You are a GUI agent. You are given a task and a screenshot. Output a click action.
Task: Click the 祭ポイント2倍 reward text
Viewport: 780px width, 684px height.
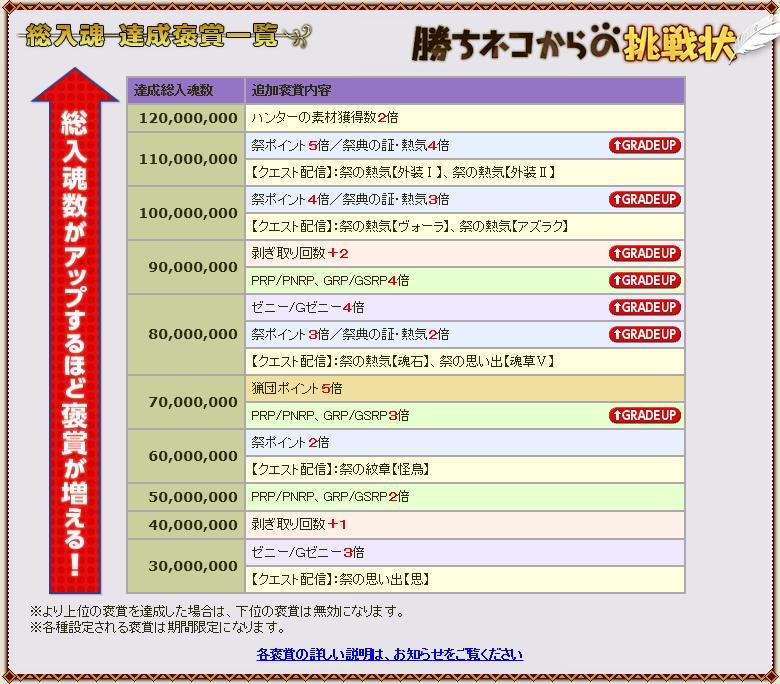coord(290,442)
